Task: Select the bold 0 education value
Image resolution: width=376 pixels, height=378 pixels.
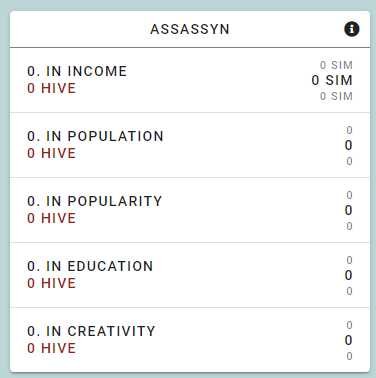Action: 348,275
